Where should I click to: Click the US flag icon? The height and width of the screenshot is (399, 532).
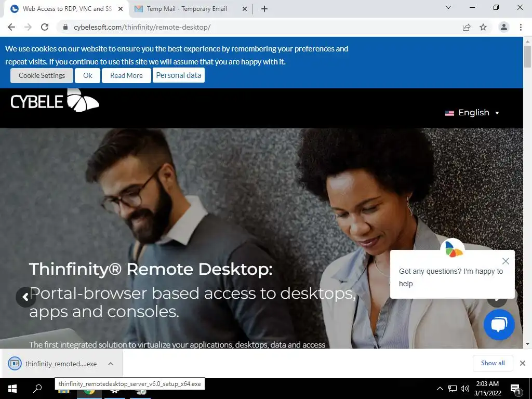pyautogui.click(x=449, y=113)
